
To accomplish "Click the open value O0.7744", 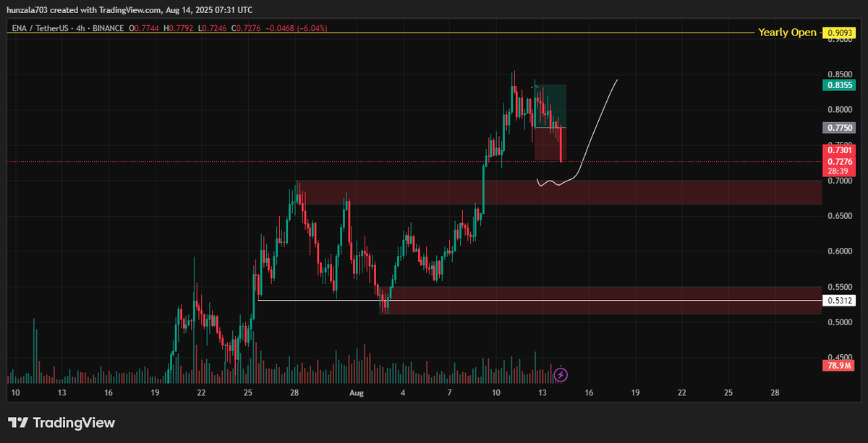I will [x=145, y=28].
